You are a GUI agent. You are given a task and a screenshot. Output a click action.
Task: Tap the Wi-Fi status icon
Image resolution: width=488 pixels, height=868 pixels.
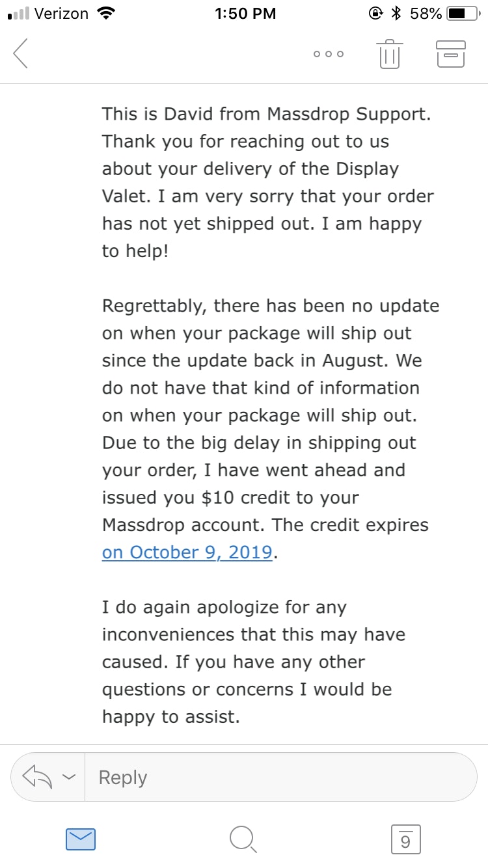(104, 13)
